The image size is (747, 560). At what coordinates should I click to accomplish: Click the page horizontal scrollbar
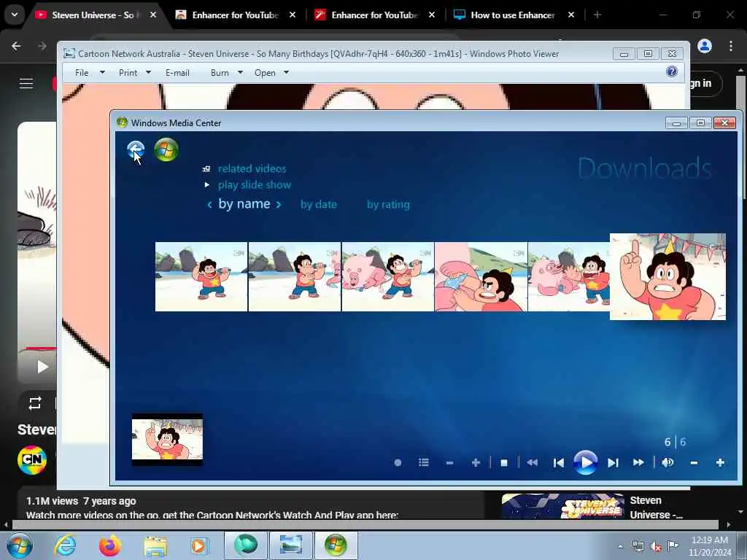[365, 524]
